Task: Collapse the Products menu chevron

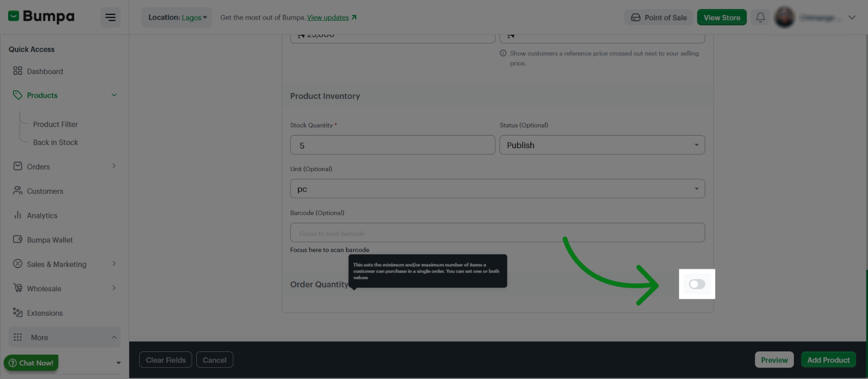Action: (x=114, y=95)
